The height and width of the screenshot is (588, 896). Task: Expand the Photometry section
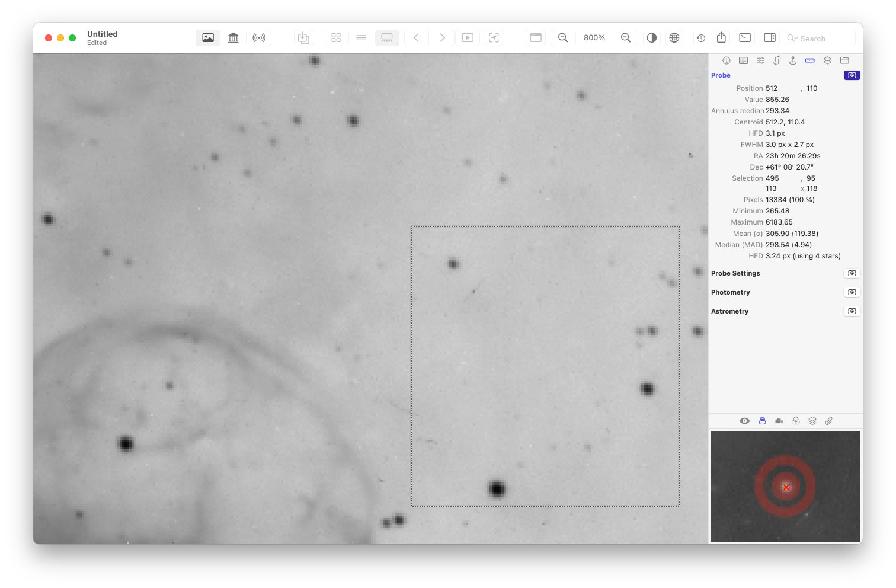(852, 292)
